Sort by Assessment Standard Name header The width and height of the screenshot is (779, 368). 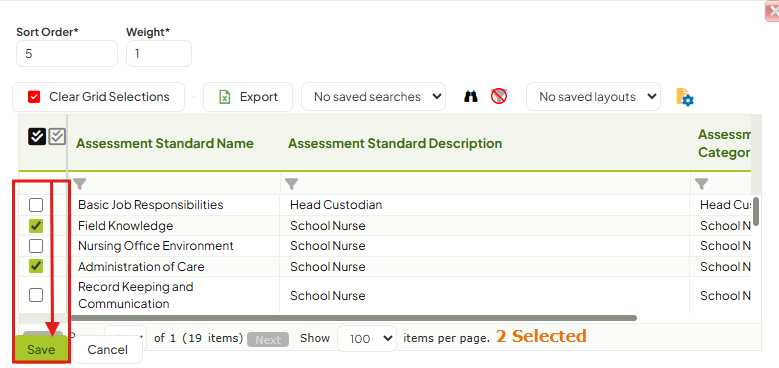164,144
